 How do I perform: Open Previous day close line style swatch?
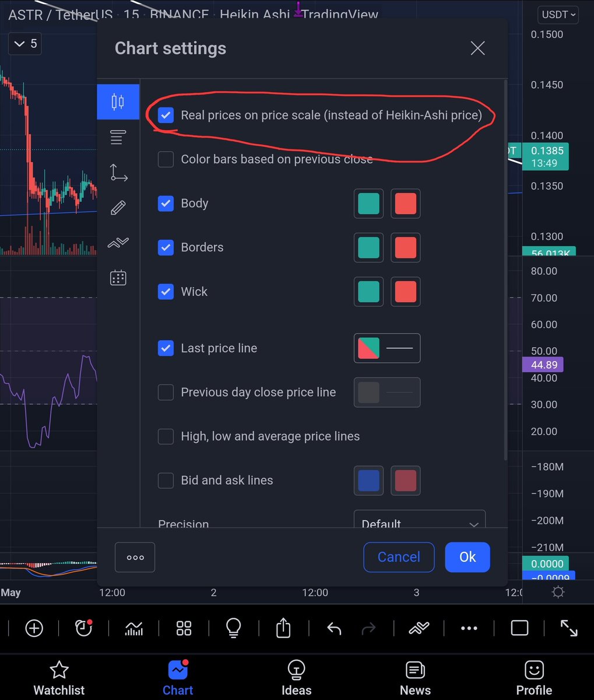(387, 392)
